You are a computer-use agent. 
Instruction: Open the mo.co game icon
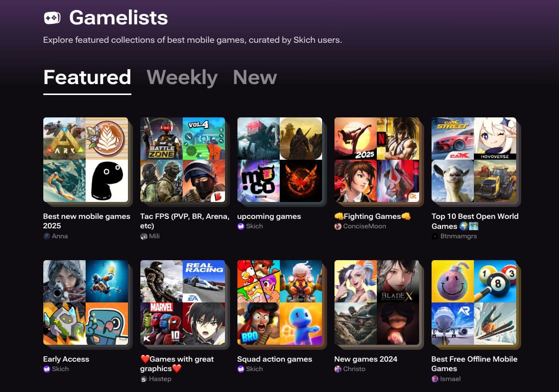(258, 181)
